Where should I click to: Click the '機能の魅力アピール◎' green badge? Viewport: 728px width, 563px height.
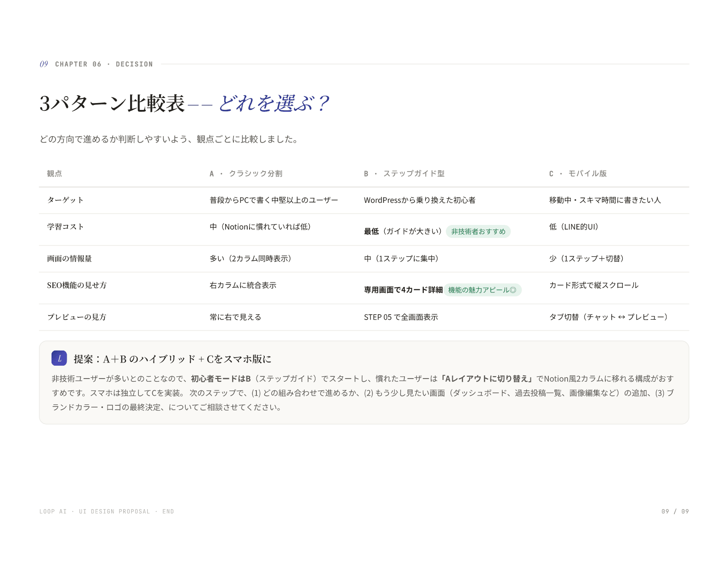482,290
